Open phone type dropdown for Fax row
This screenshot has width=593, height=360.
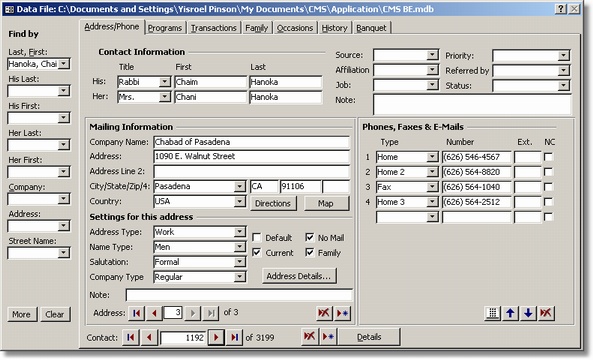click(432, 187)
